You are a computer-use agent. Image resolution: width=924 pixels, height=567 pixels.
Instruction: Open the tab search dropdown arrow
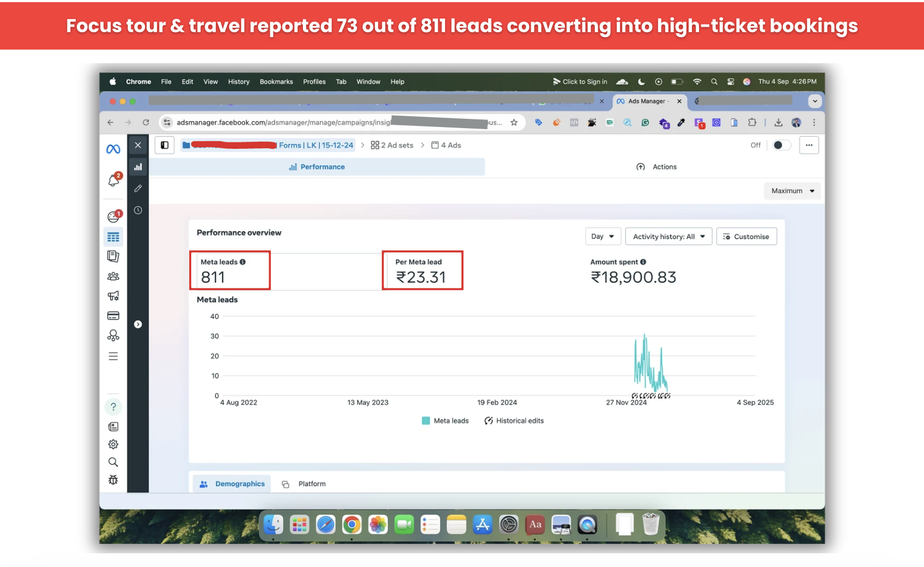(x=814, y=101)
